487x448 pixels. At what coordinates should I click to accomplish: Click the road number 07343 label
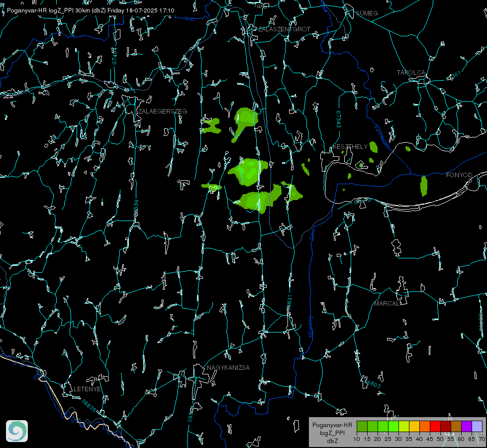pos(339,119)
